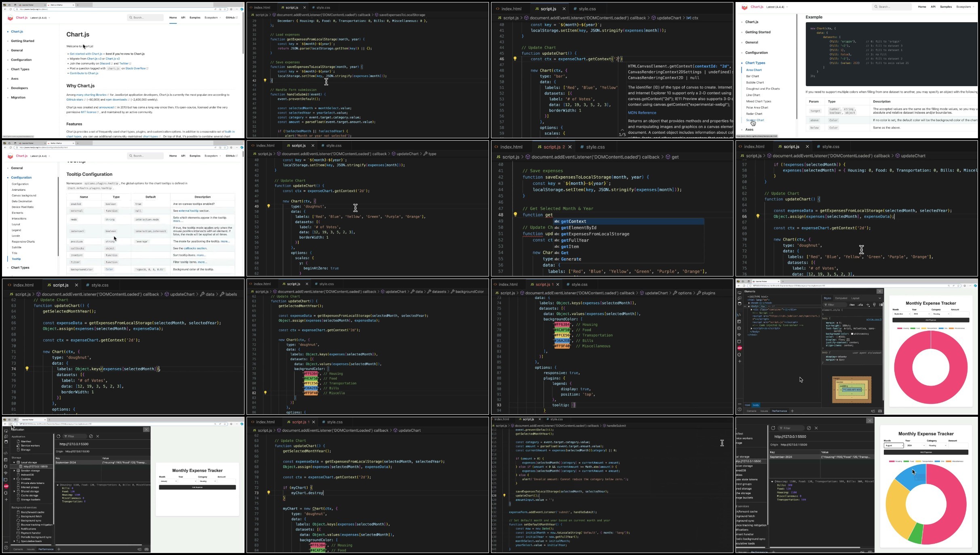The width and height of the screenshot is (980, 555).
Task: Switch to Computed tab in Elements frame
Action: (x=841, y=298)
